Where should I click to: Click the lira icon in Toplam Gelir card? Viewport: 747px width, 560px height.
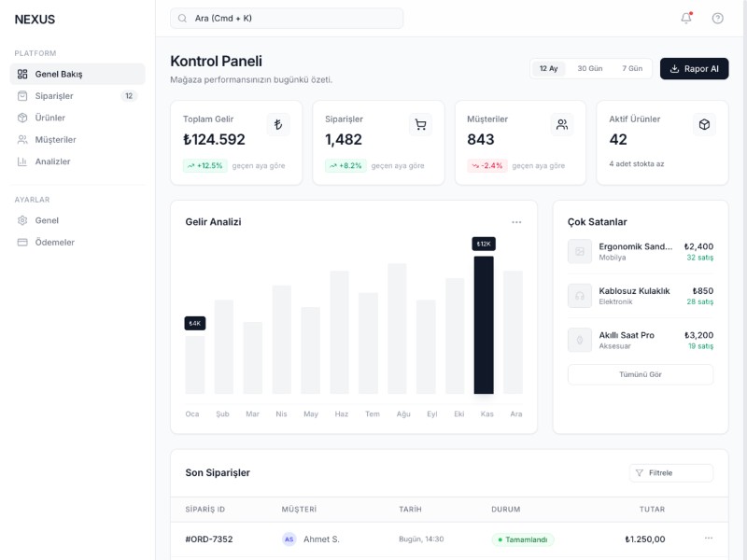coord(278,124)
